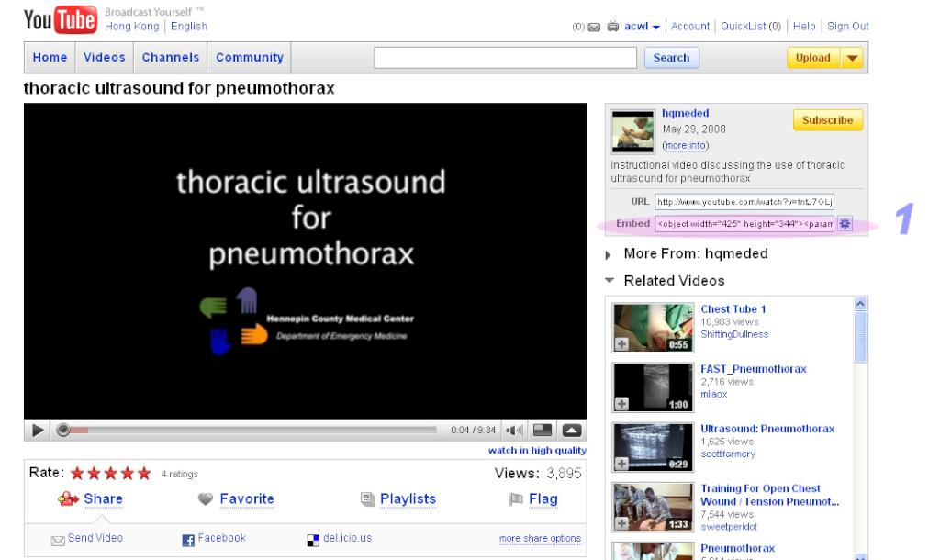The image size is (940, 560).
Task: Open the Upload dropdown arrow
Action: pos(852,58)
